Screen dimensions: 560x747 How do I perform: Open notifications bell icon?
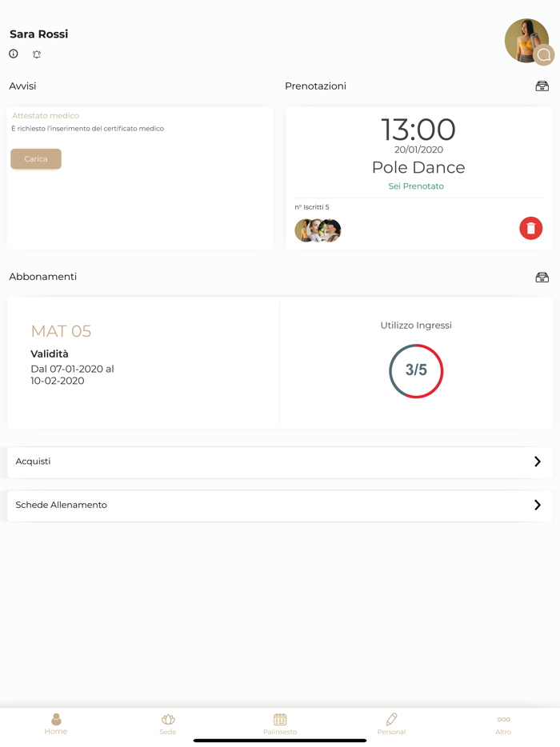(x=37, y=54)
